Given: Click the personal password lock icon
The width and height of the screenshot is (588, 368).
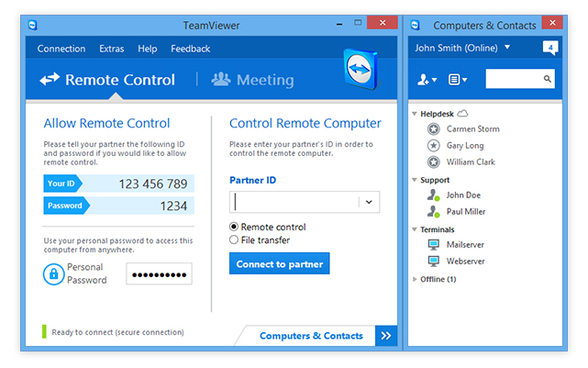Looking at the screenshot, I should [53, 273].
